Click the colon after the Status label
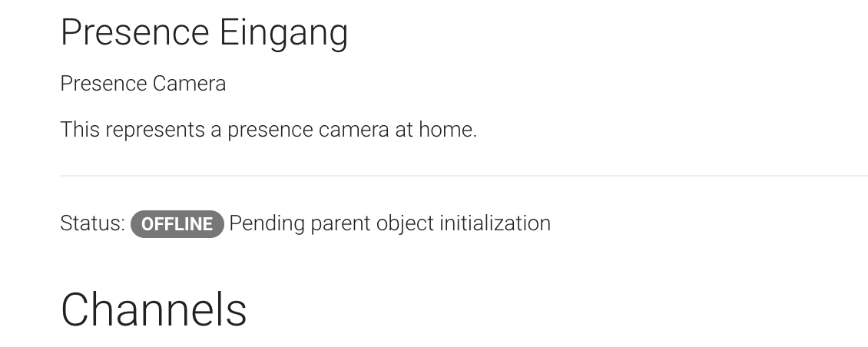The height and width of the screenshot is (347, 868). point(122,224)
